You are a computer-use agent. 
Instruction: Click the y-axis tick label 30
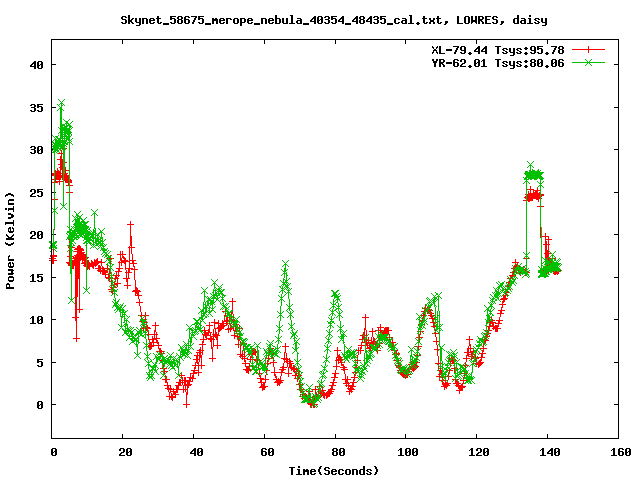click(x=36, y=150)
